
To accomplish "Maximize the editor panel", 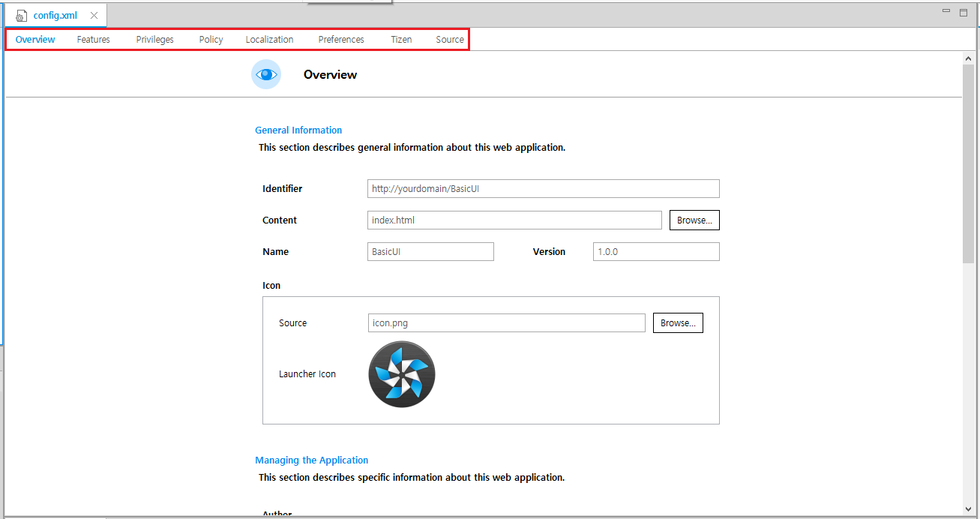I will coord(964,12).
